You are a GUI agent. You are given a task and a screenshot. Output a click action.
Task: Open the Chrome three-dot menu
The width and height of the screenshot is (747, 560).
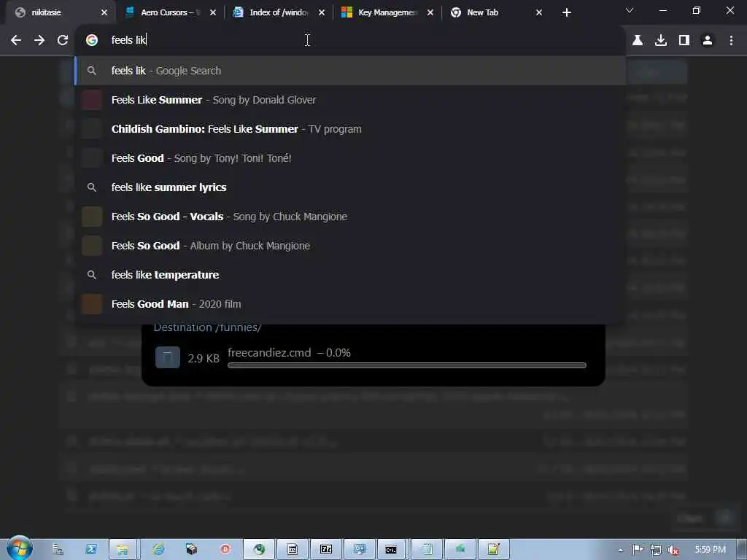click(x=731, y=41)
